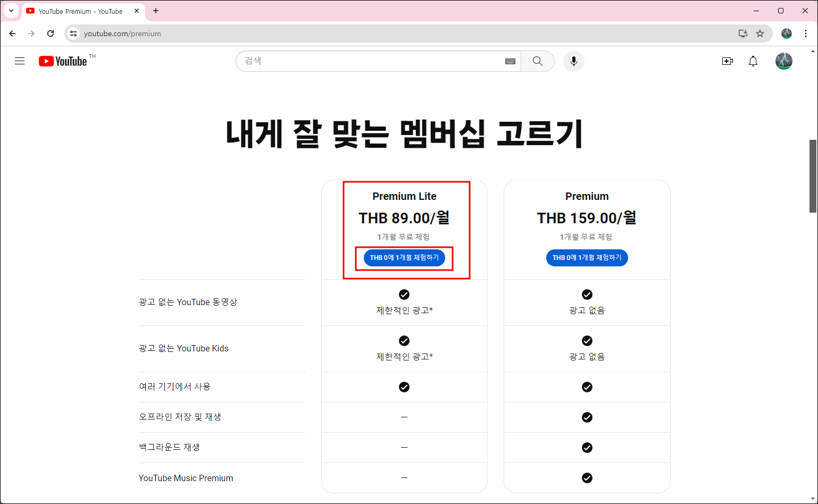Viewport: 818px width, 504px height.
Task: Reload the YouTube Premium page
Action: (x=51, y=33)
